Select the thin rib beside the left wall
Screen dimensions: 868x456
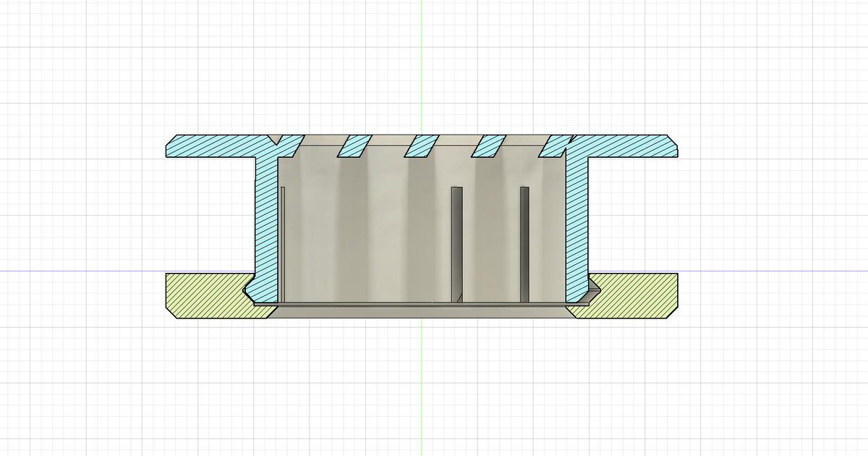click(x=283, y=242)
